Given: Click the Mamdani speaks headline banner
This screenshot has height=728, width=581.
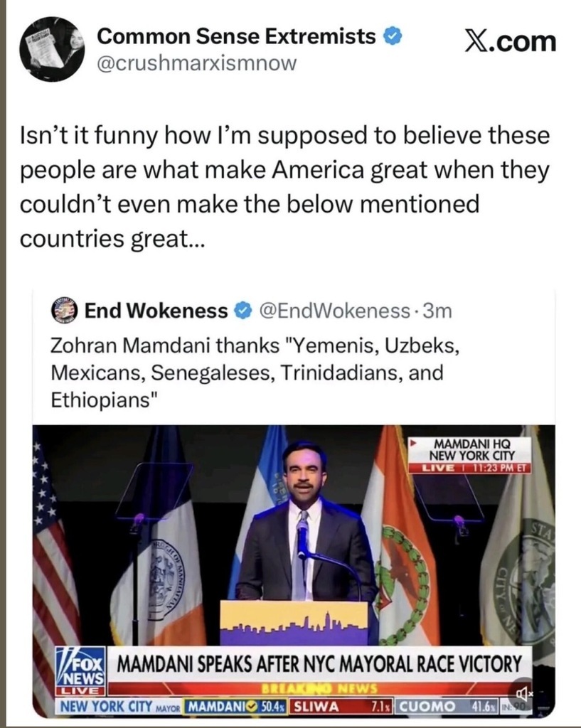Looking at the screenshot, I should [x=319, y=665].
